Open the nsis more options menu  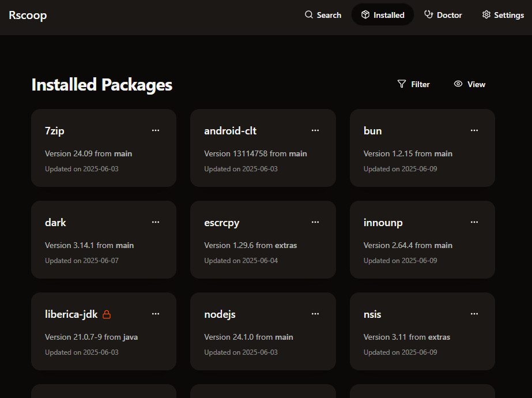tap(474, 314)
